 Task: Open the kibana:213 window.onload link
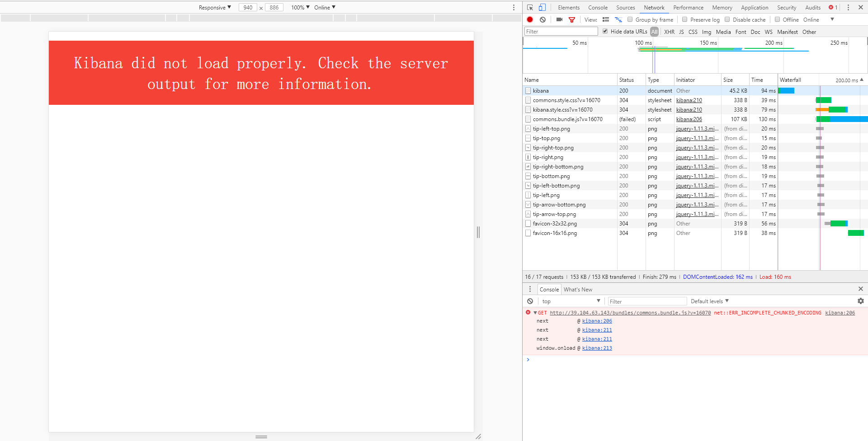point(597,348)
